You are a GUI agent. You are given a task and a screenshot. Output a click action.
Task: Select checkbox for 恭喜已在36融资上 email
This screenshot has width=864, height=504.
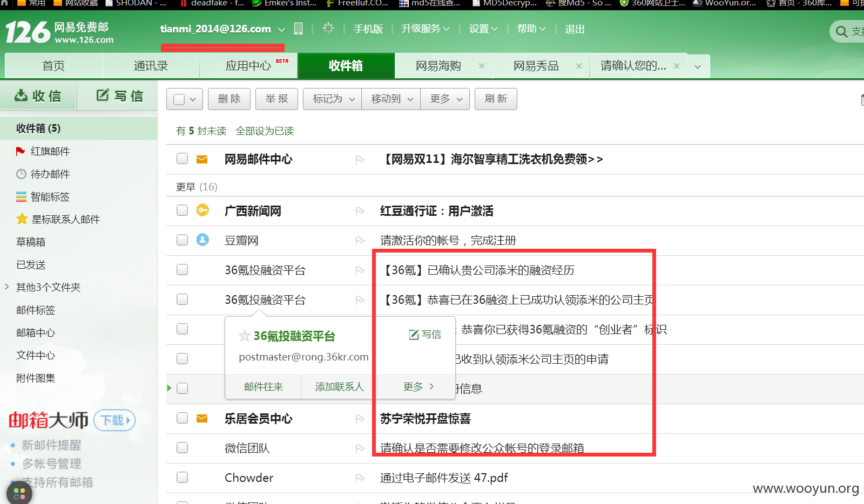point(183,299)
